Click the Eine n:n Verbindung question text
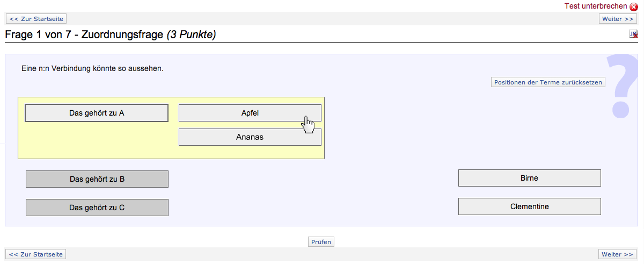 click(x=92, y=69)
